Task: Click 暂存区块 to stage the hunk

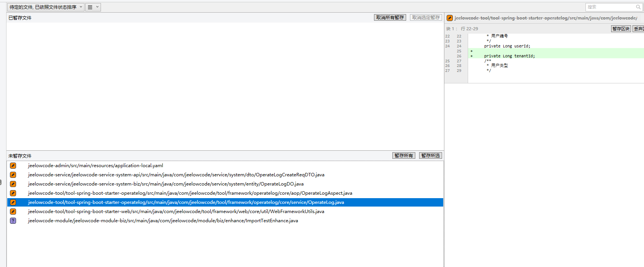Action: [x=621, y=29]
